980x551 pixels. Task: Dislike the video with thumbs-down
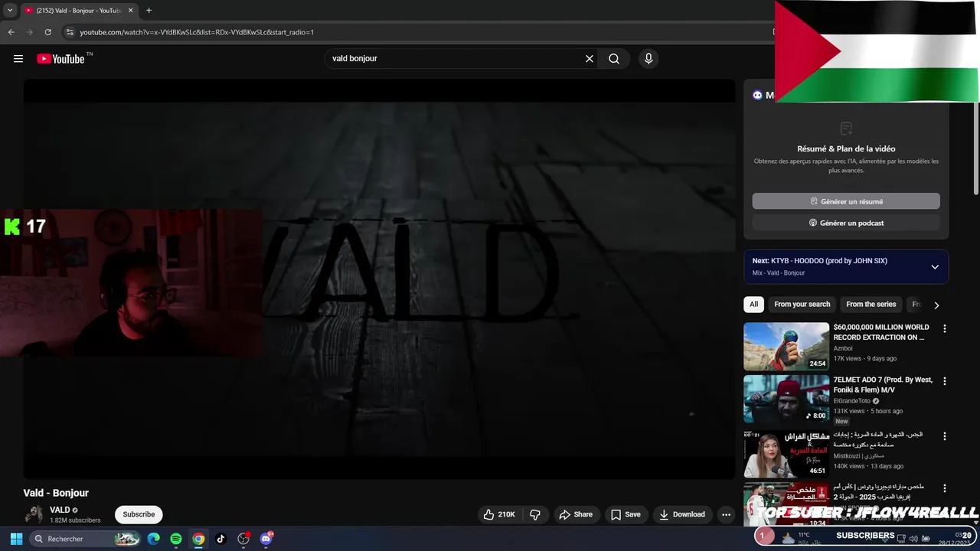click(535, 514)
